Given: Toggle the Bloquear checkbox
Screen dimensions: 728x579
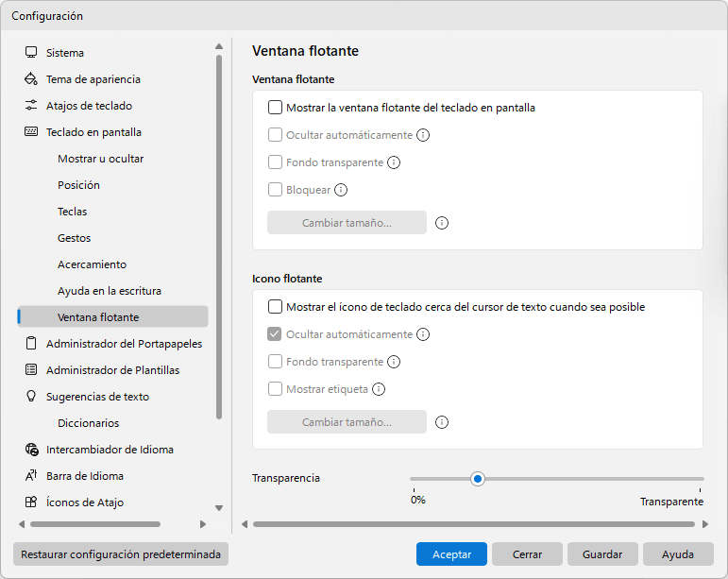Looking at the screenshot, I should [x=276, y=190].
